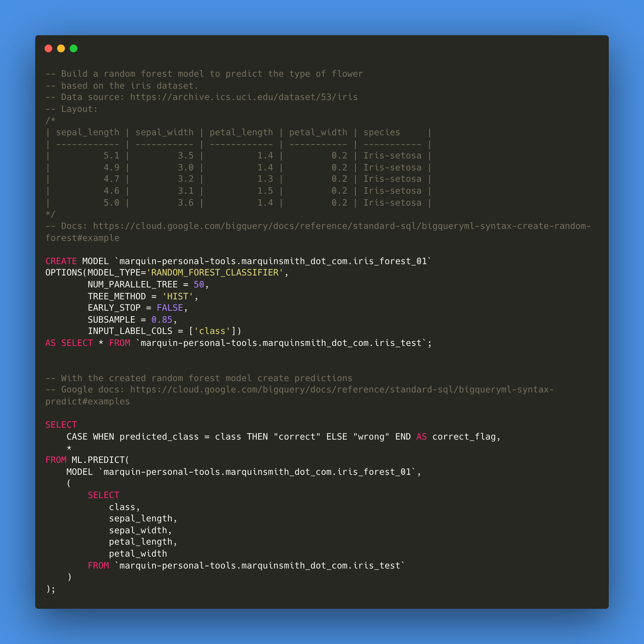Click the yellow minimize window dot
This screenshot has width=644, height=644.
[x=61, y=48]
